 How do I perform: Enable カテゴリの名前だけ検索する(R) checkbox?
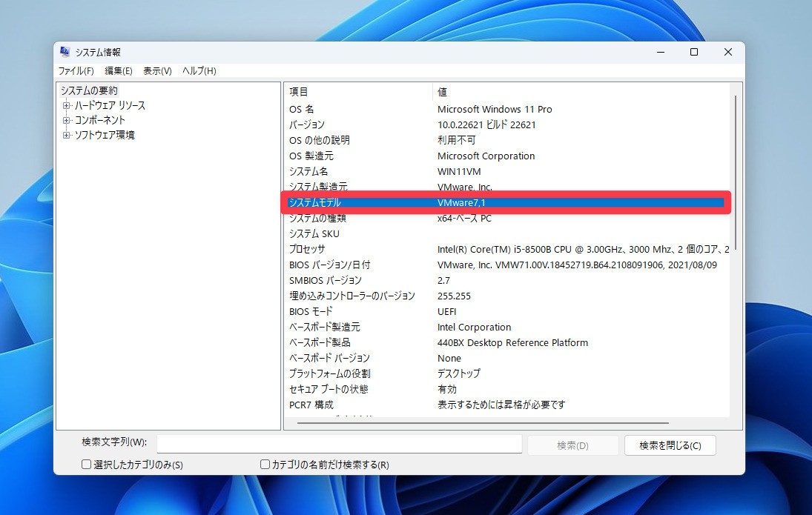(x=265, y=465)
